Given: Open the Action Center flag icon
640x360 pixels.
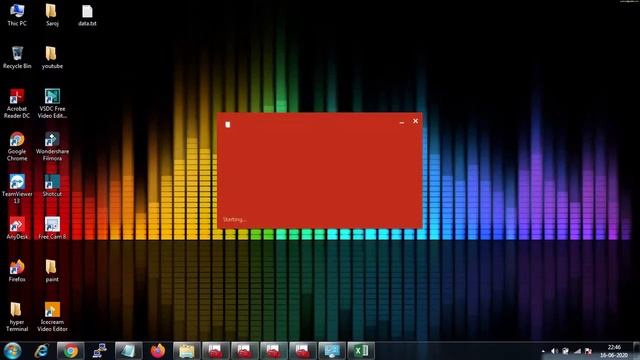Looking at the screenshot, I should (x=588, y=351).
